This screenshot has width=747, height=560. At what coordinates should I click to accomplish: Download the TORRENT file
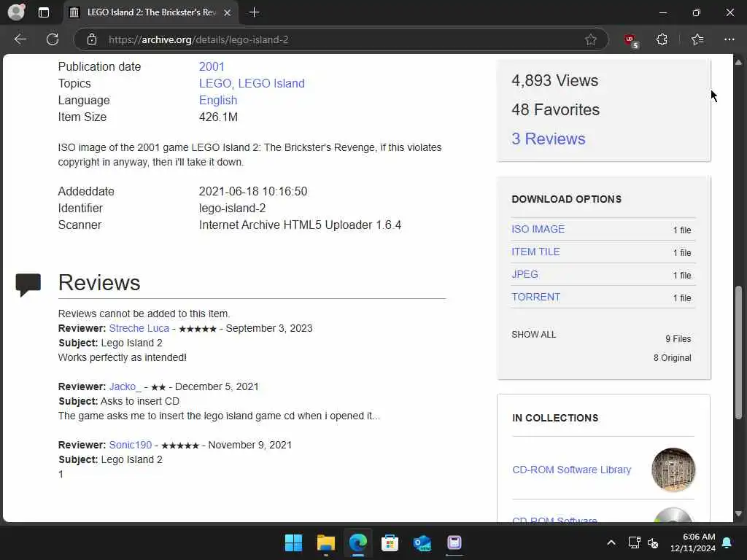535,297
